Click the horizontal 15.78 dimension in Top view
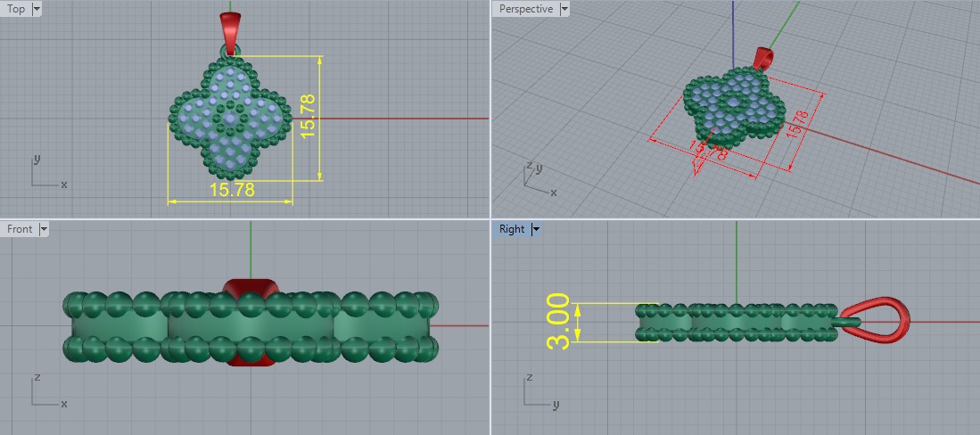980x435 pixels. tap(232, 190)
